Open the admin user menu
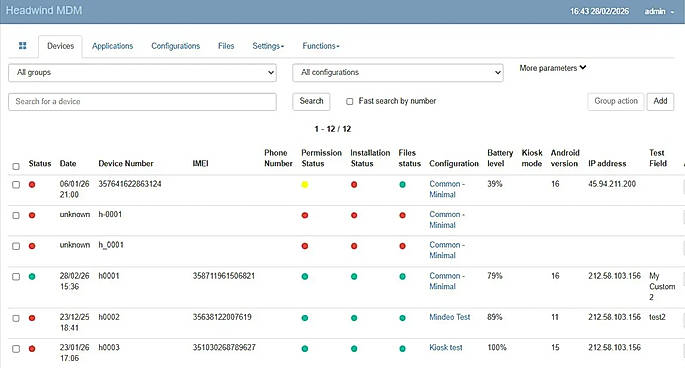 659,11
